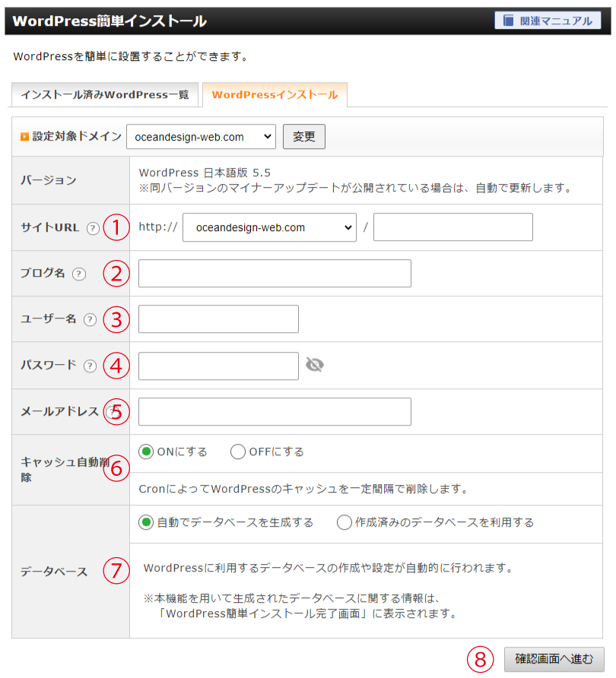Click the help icon beside ブログ名
Viewport: 616px width, 678px height.
click(x=79, y=274)
